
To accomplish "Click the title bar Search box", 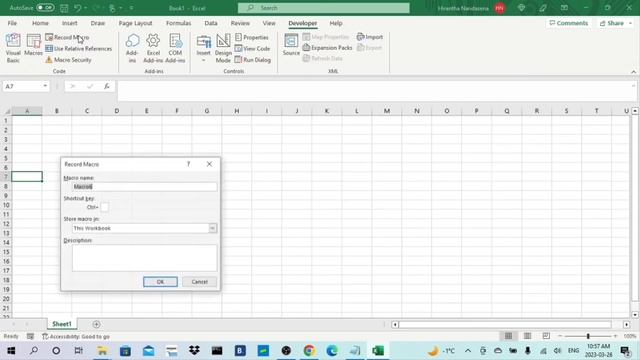I will point(324,8).
